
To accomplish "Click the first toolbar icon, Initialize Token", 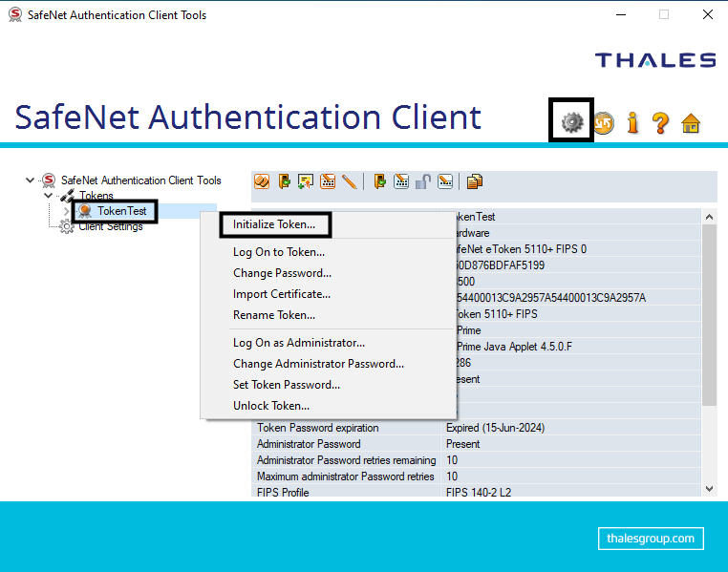I will coord(261,180).
